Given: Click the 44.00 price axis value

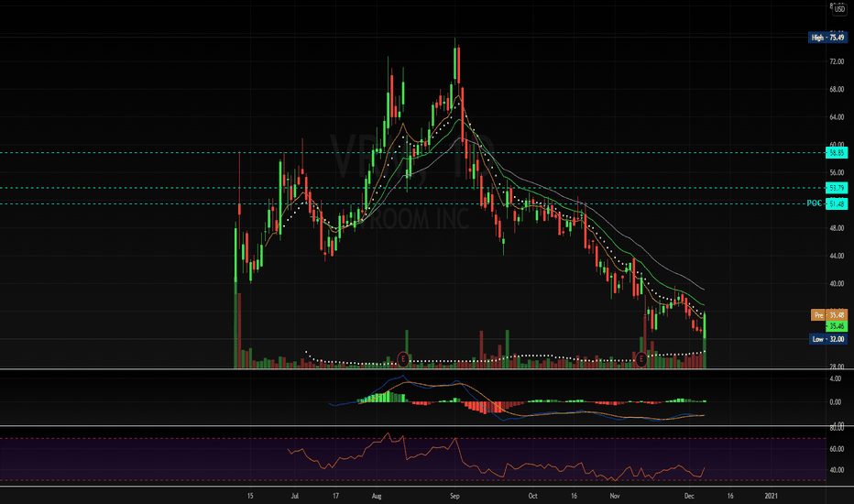Looking at the screenshot, I should click(837, 256).
